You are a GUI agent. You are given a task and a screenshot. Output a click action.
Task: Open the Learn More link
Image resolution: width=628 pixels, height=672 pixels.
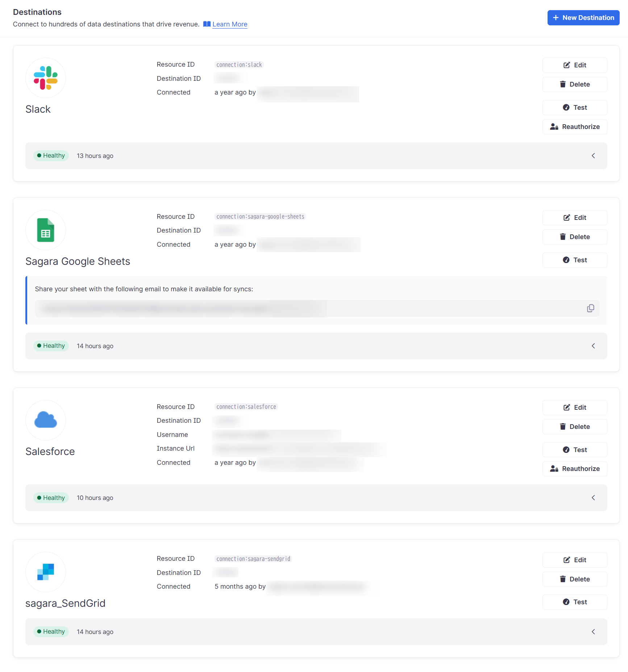click(x=230, y=24)
